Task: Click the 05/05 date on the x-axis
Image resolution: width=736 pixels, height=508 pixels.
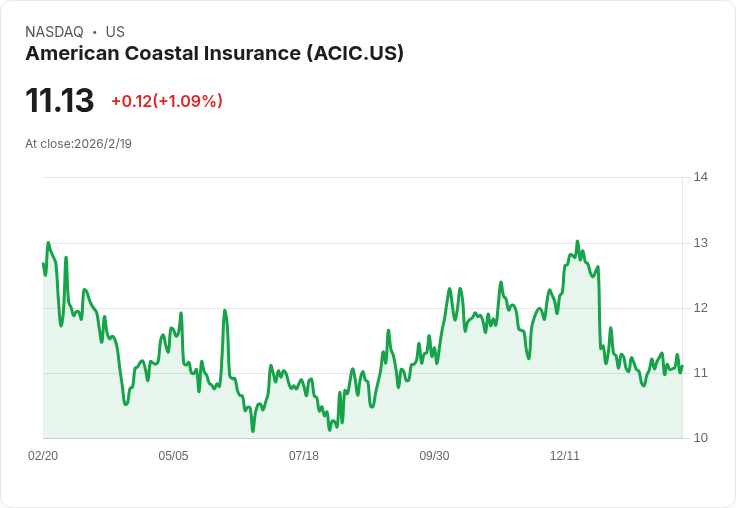Action: tap(173, 456)
